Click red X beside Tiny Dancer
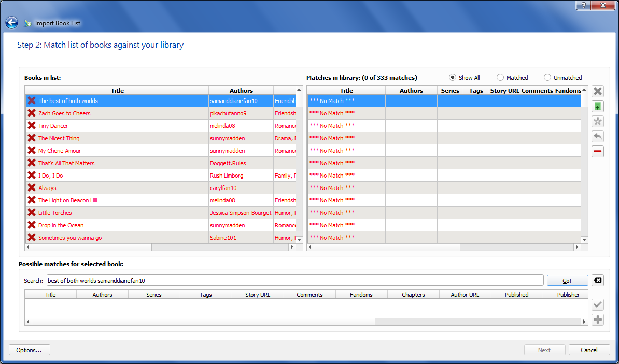619x364 pixels. [x=32, y=126]
